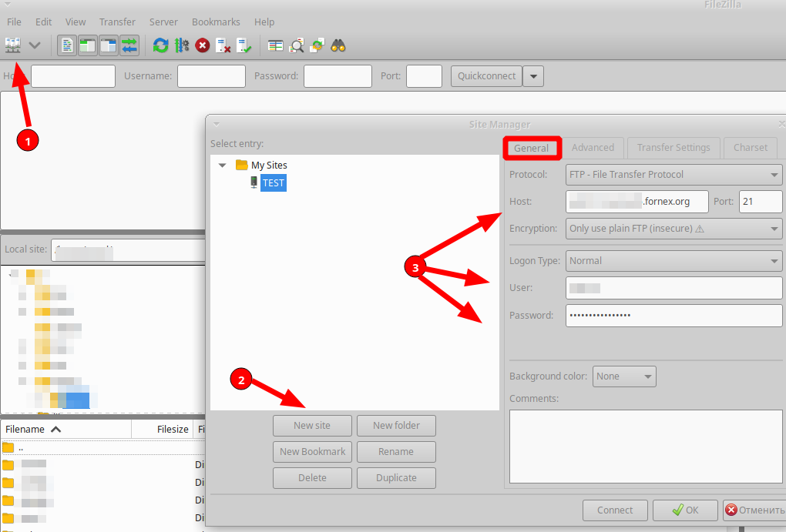786x532 pixels.
Task: Open the Site Manager toolbar icon
Action: point(13,45)
